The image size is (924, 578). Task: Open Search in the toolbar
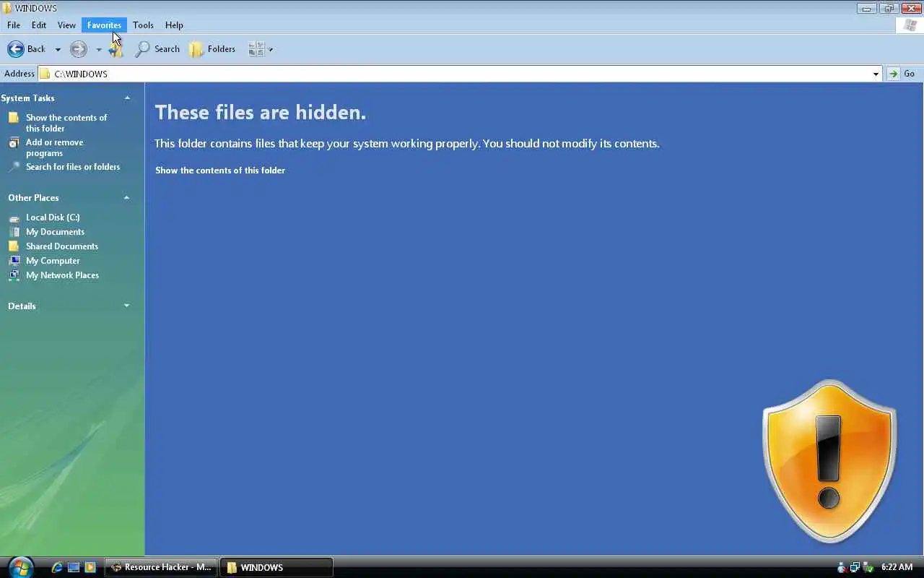[x=157, y=49]
